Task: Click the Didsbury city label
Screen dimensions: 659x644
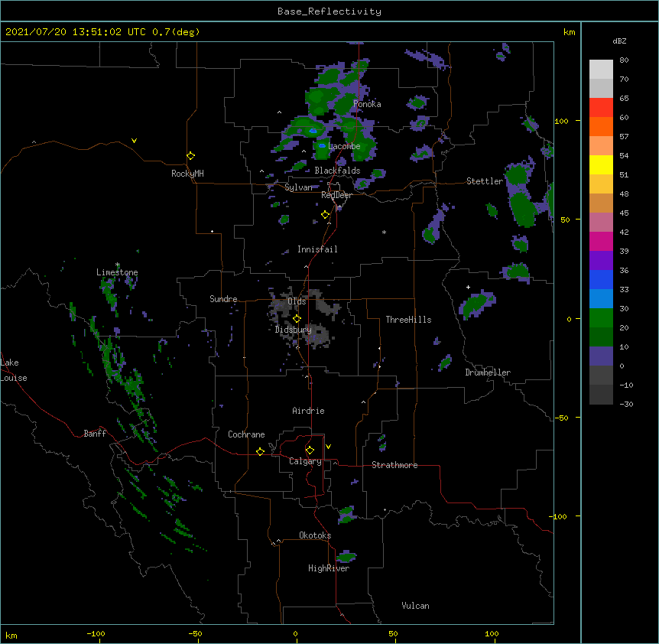Action: [293, 330]
